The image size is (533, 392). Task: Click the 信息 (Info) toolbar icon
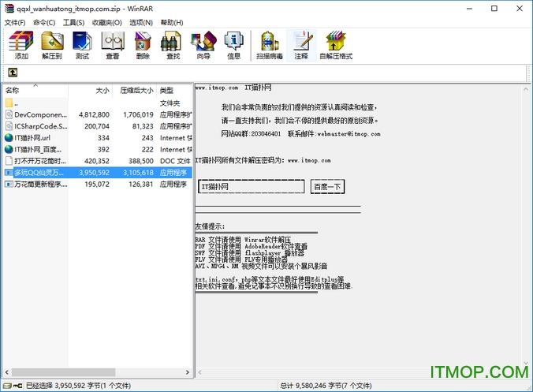233,45
